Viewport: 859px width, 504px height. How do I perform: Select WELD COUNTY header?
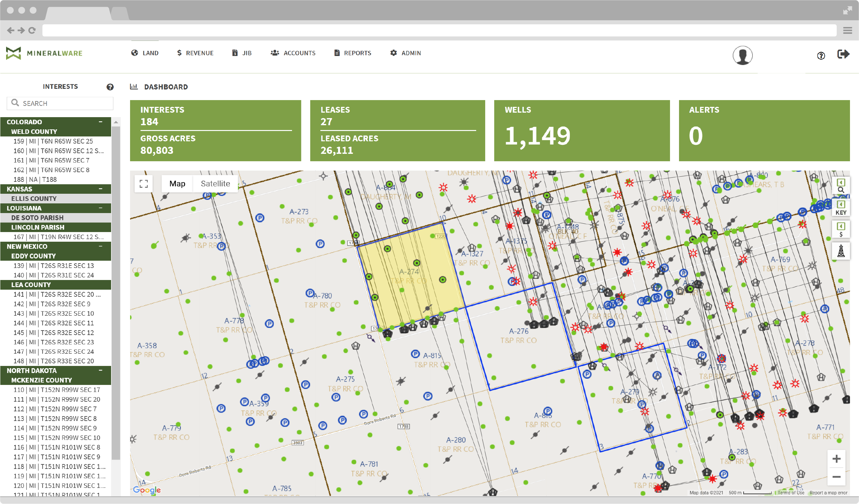pyautogui.click(x=56, y=132)
